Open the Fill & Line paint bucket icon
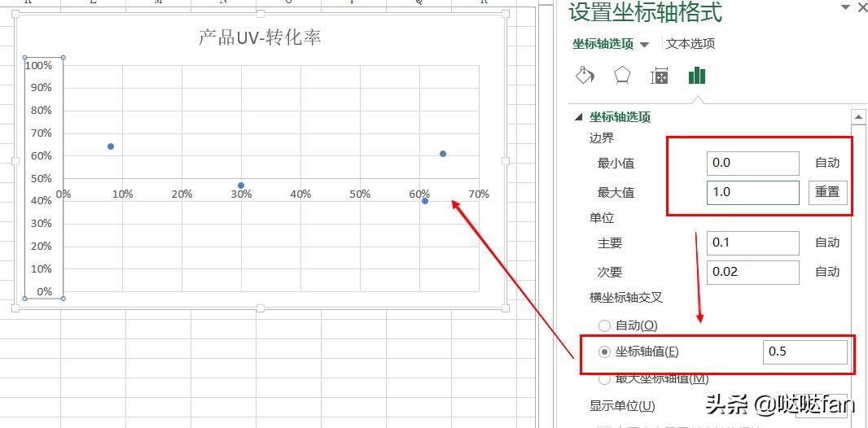 point(585,76)
